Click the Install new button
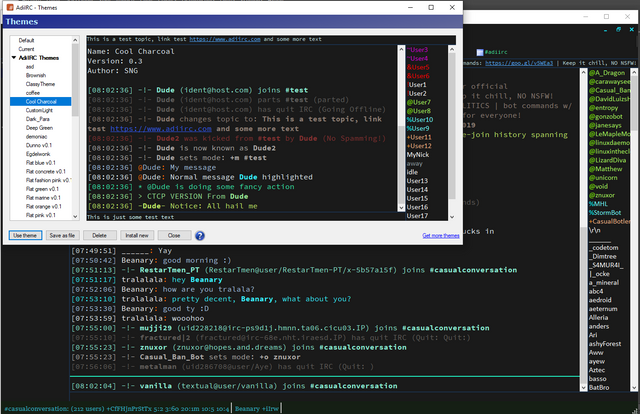640x414 pixels. 137,236
